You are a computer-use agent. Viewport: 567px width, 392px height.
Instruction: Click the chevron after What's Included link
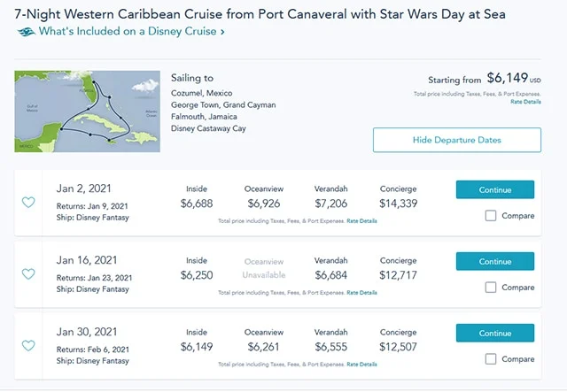[222, 32]
